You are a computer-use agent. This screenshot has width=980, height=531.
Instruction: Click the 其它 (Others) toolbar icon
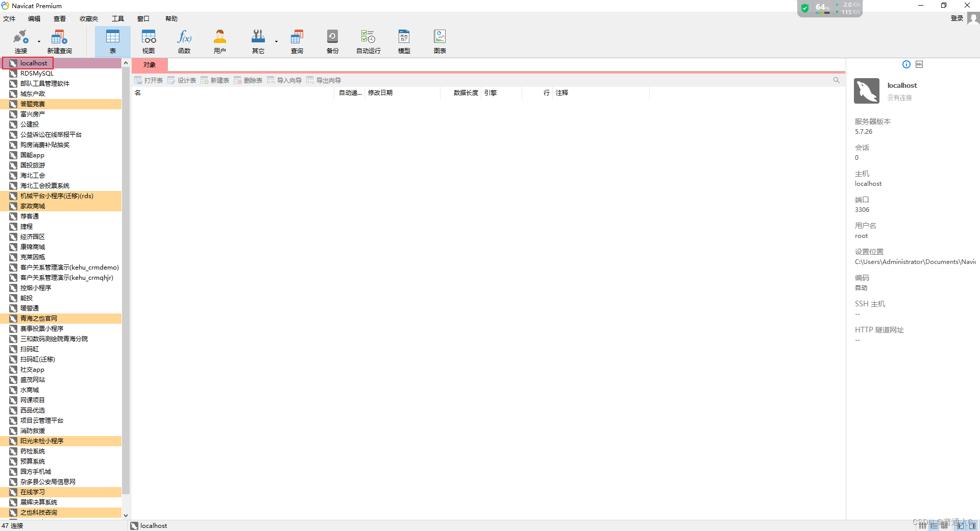(258, 41)
